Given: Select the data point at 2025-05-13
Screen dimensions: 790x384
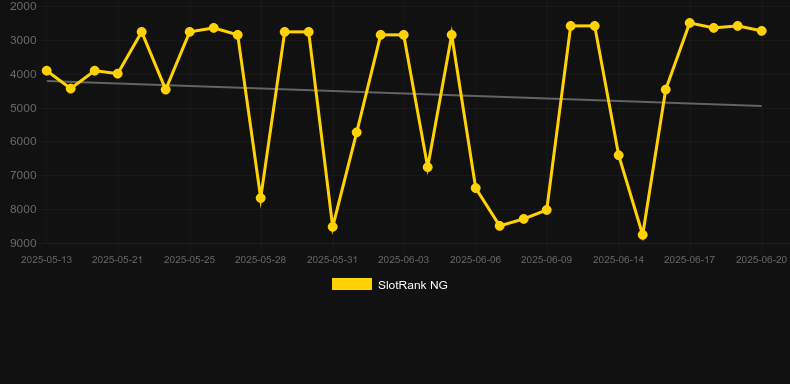Looking at the screenshot, I should point(47,71).
